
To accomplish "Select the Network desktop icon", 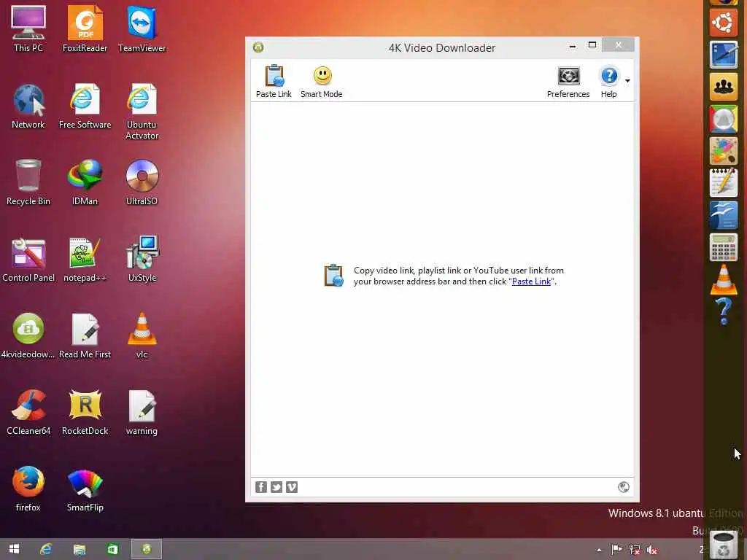I will point(28,106).
